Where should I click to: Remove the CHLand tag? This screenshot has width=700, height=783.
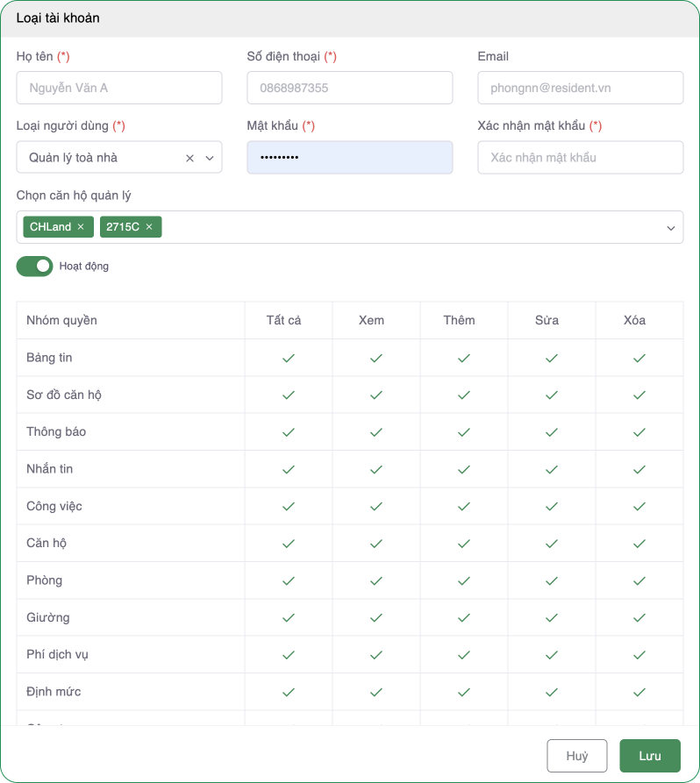coord(81,227)
